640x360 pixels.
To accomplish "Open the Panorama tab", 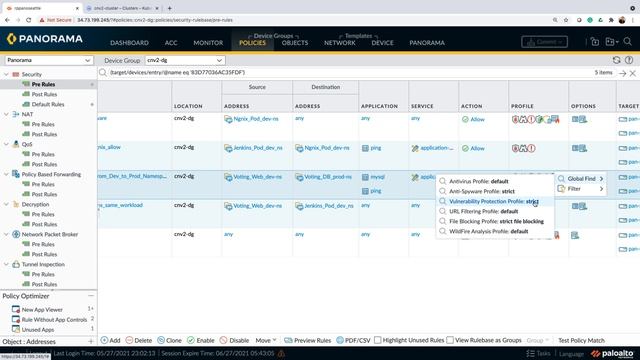I will [427, 42].
